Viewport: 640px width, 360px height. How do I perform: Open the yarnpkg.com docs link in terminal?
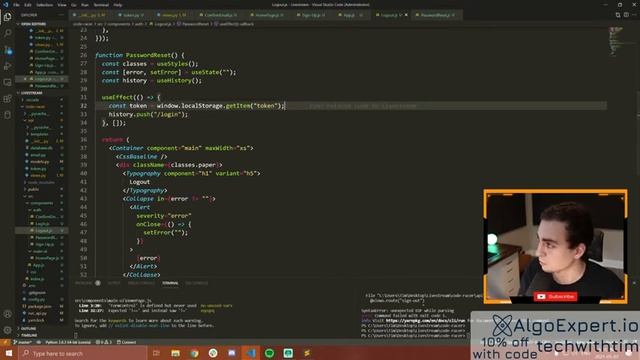tap(425, 320)
